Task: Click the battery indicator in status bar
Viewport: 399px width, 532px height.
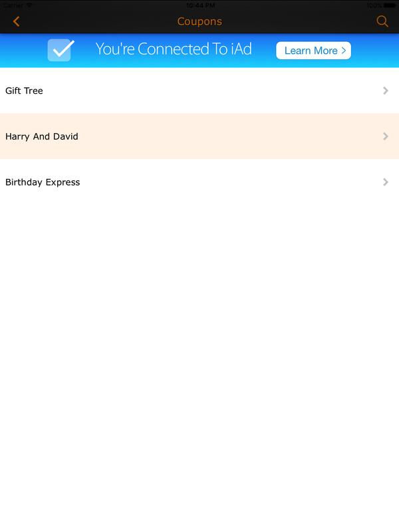Action: coord(390,5)
